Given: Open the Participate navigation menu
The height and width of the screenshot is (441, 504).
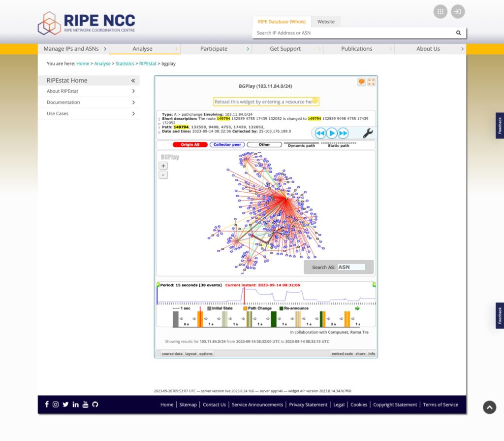Looking at the screenshot, I should 216,49.
